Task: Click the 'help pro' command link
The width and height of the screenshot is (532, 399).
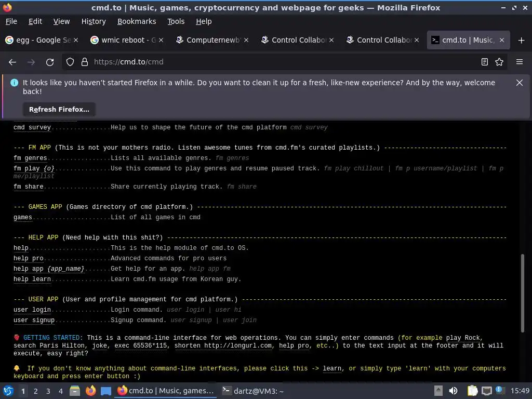Action: [x=29, y=259]
